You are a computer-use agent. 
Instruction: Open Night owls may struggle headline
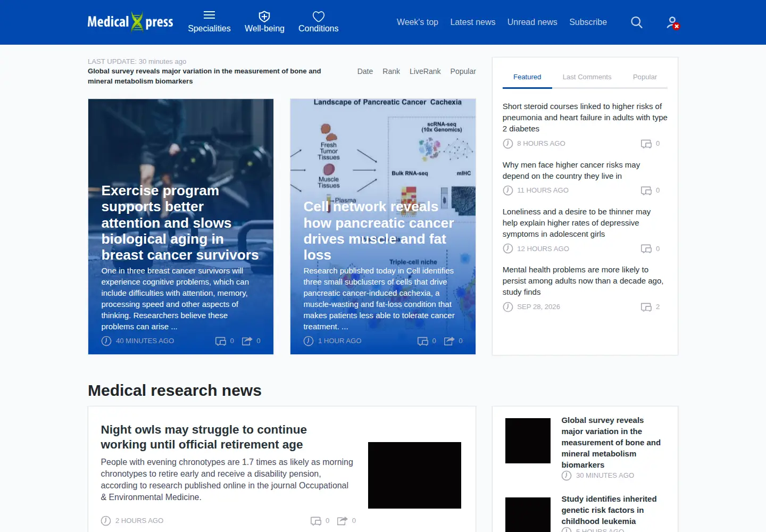tap(204, 437)
